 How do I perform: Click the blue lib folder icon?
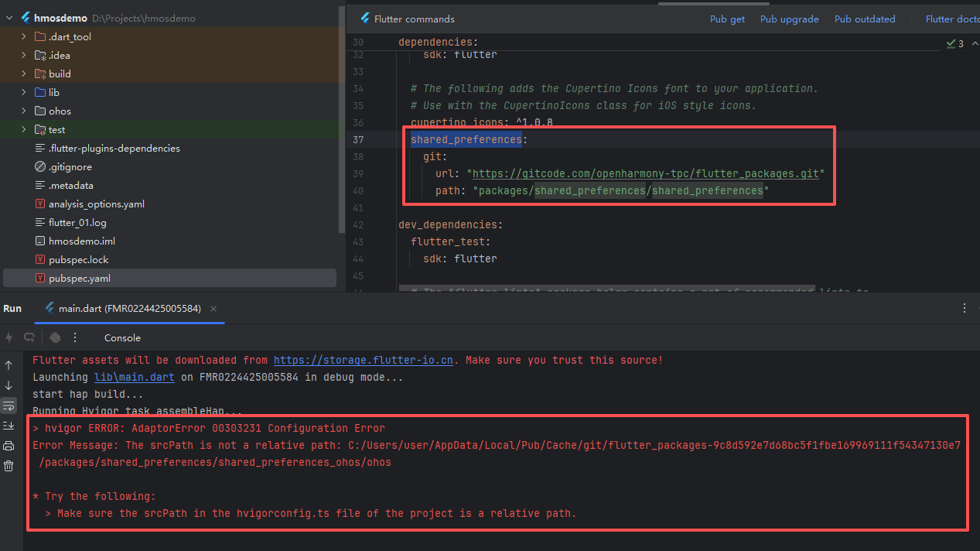(x=41, y=92)
